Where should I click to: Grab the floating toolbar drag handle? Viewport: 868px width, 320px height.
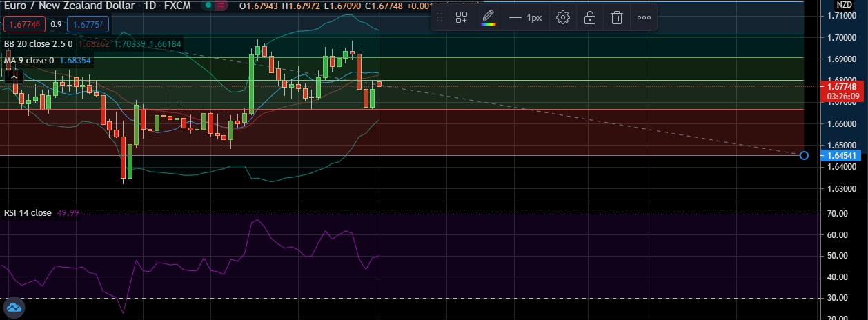click(x=440, y=18)
